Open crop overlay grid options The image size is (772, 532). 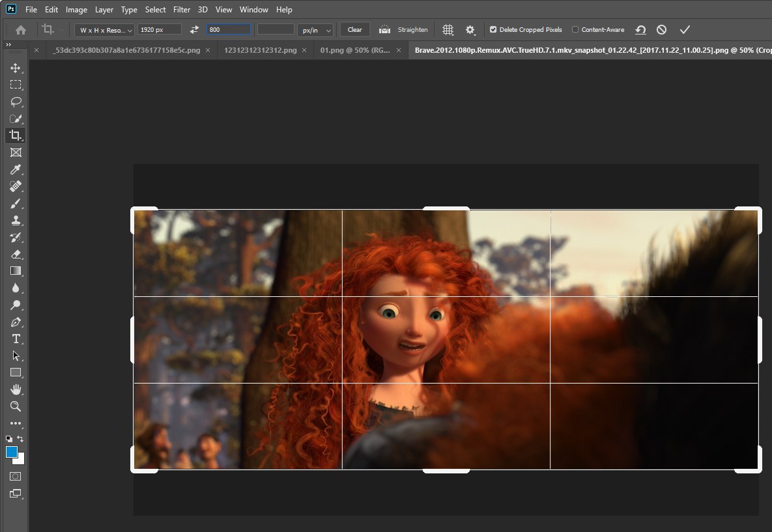pyautogui.click(x=448, y=29)
